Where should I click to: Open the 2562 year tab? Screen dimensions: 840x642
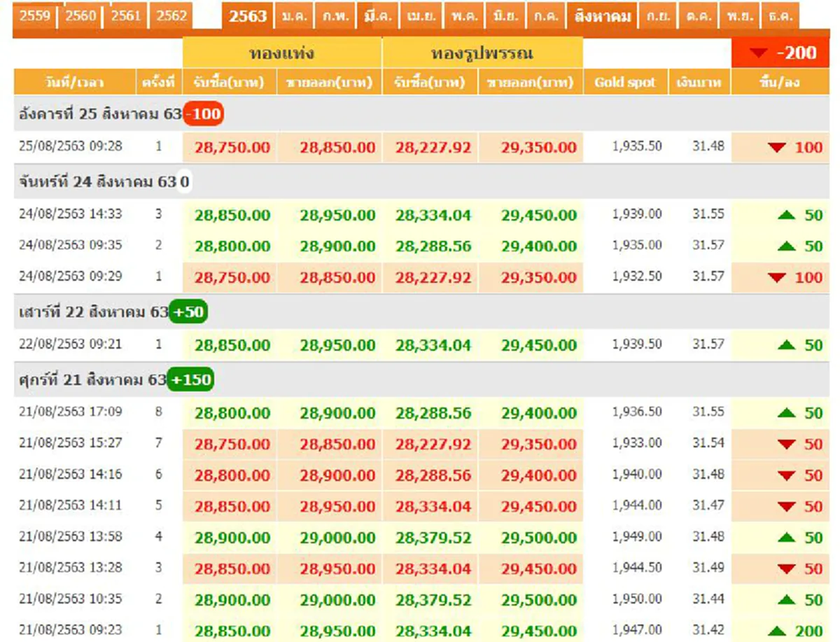171,15
